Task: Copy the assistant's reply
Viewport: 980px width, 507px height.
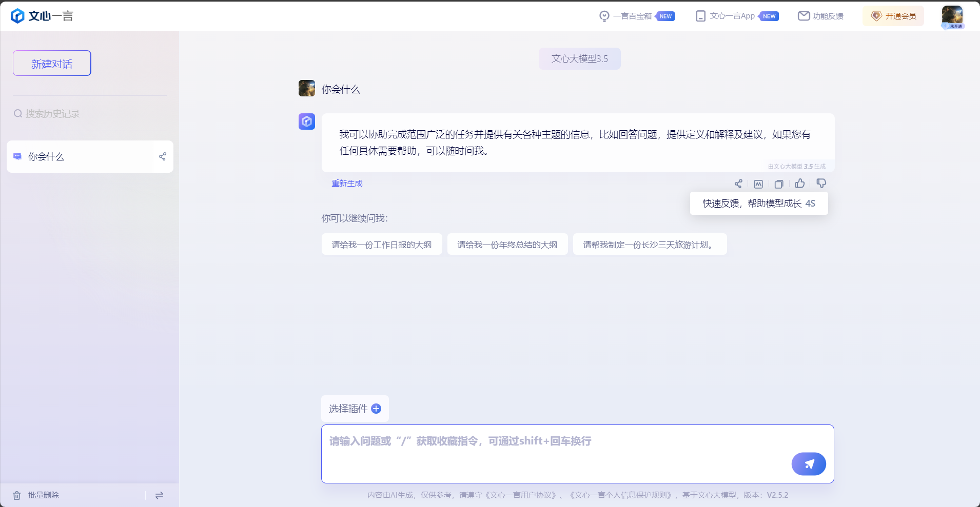Action: coord(779,184)
